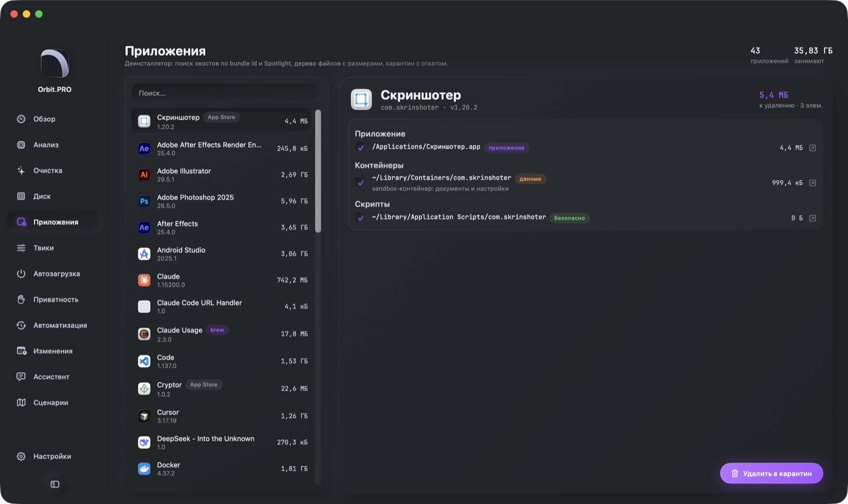
Task: Open the Автоматизация clock icon
Action: point(21,325)
